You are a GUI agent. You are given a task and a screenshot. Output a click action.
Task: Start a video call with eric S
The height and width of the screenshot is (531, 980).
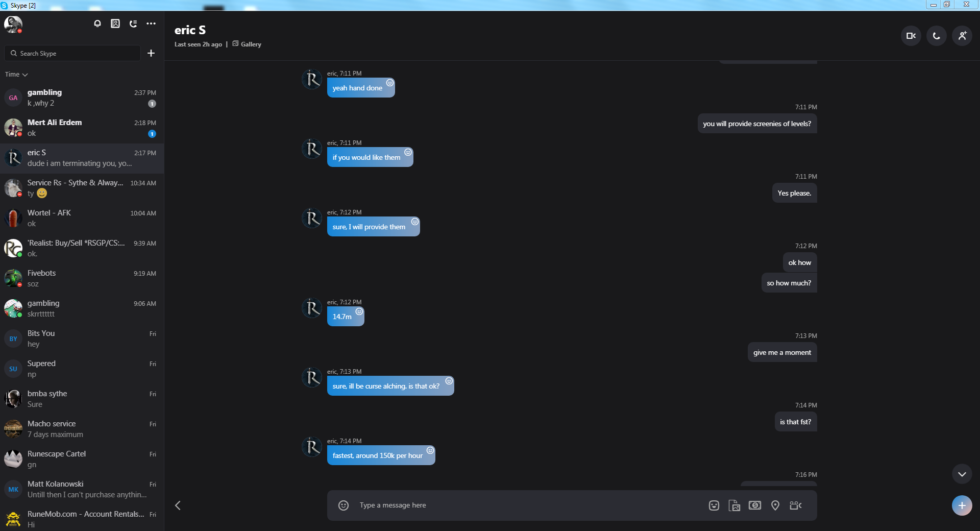point(911,36)
